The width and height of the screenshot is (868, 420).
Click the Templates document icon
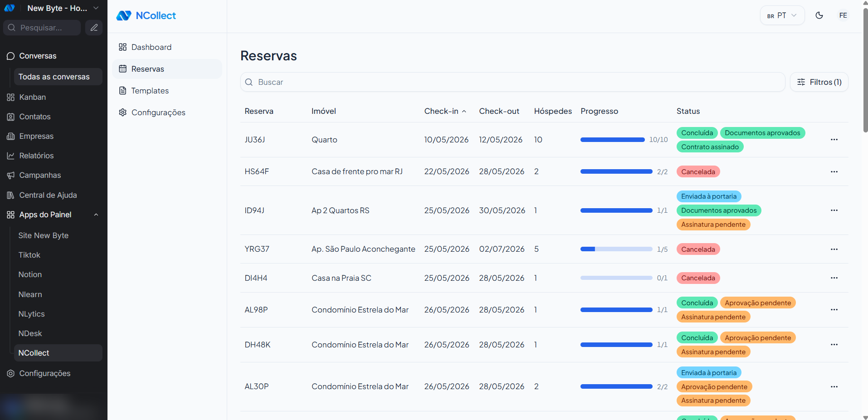122,91
